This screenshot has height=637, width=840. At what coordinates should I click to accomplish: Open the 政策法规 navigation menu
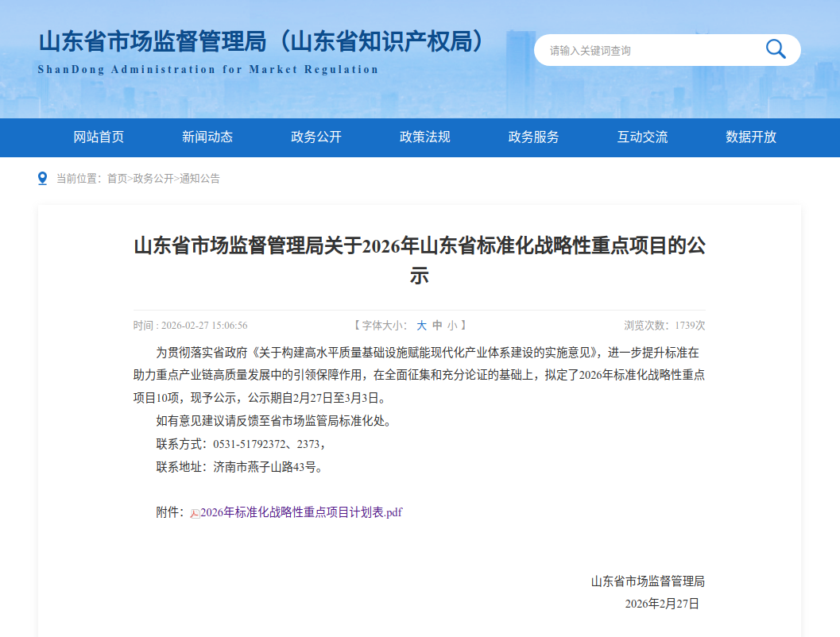click(x=424, y=137)
